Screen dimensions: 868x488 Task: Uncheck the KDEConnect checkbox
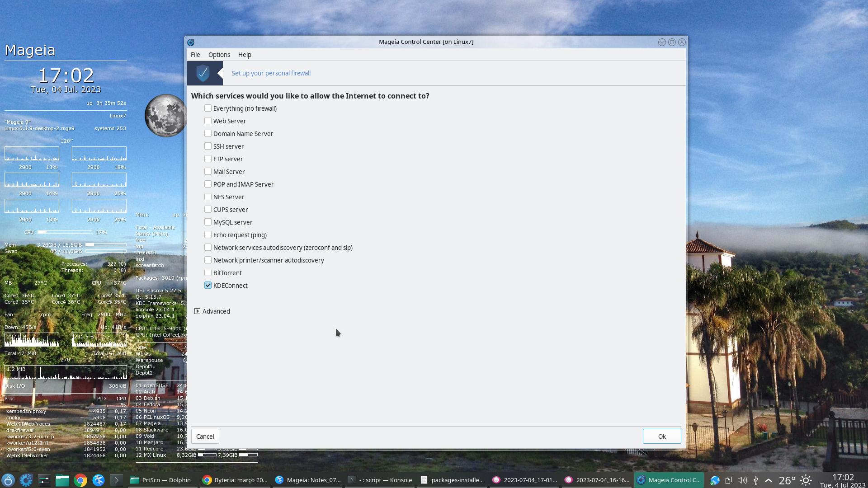(x=208, y=285)
